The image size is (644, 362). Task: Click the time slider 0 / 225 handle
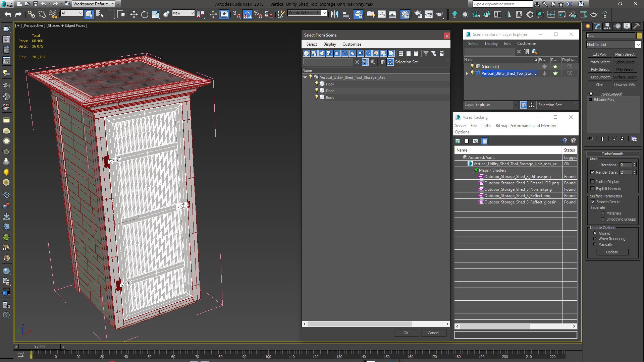point(40,347)
